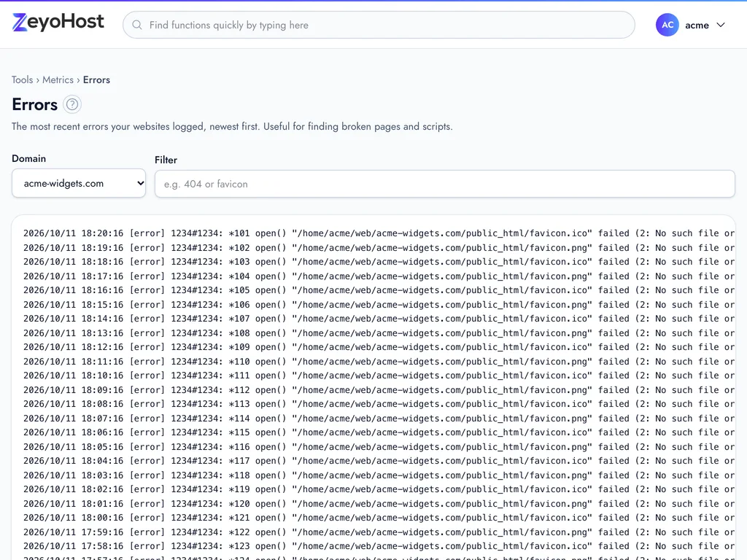747x560 pixels.
Task: Select the log line timestamped 18:18:16
Action: click(x=379, y=262)
